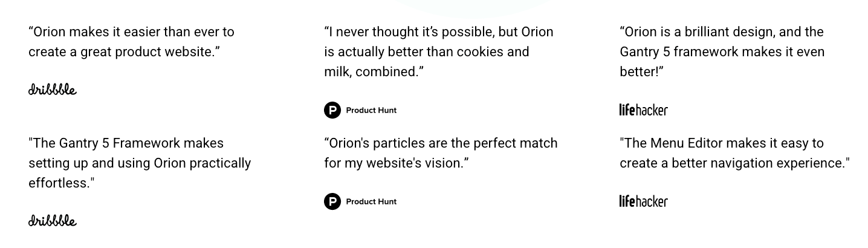Click 'Product Hunt' text under particles quote
The width and height of the screenshot is (868, 248).
click(x=371, y=201)
